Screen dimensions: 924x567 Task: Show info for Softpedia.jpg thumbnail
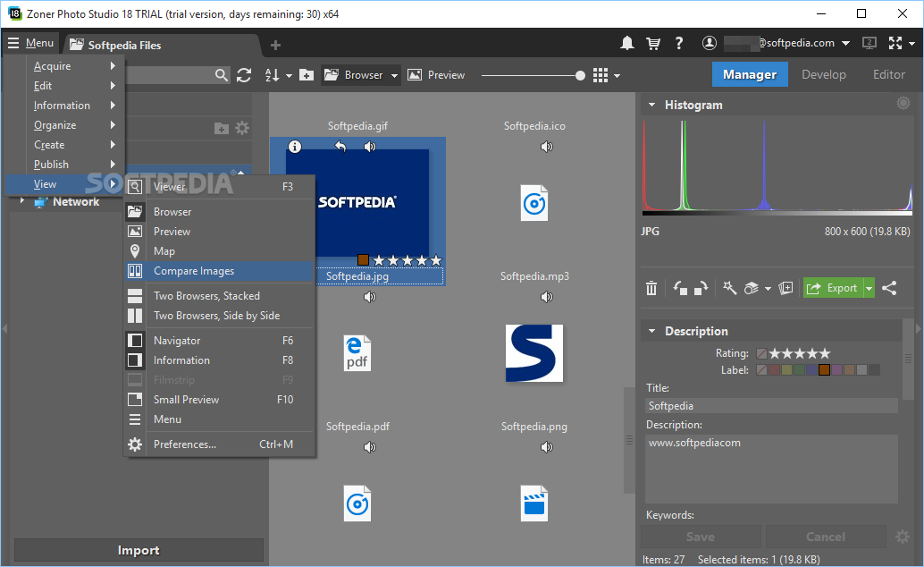295,147
